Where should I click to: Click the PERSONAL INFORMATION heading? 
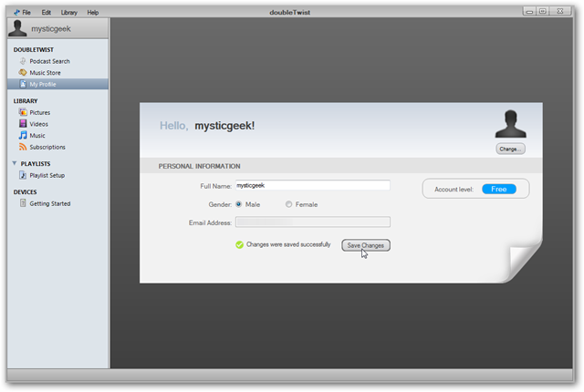click(x=199, y=166)
